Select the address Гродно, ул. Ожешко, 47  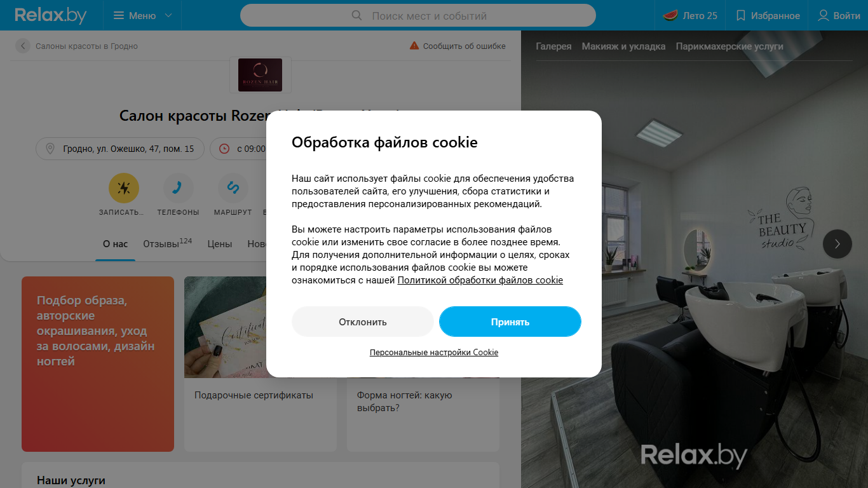120,149
